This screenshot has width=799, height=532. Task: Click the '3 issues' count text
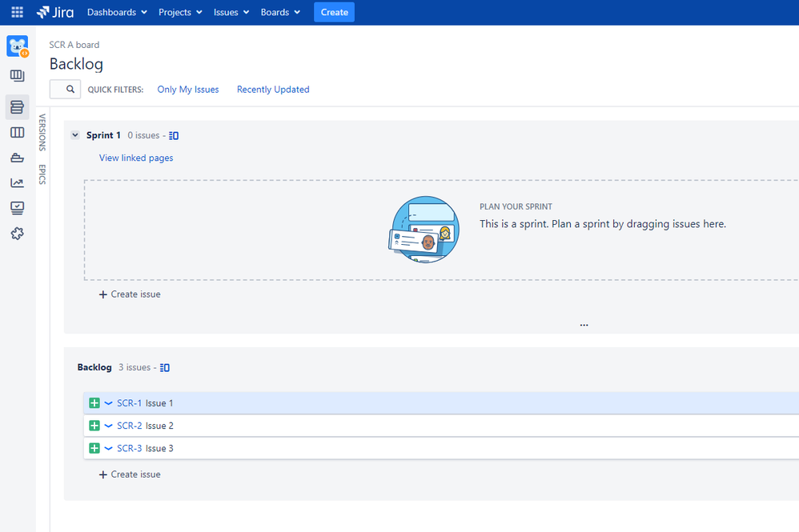click(x=135, y=367)
